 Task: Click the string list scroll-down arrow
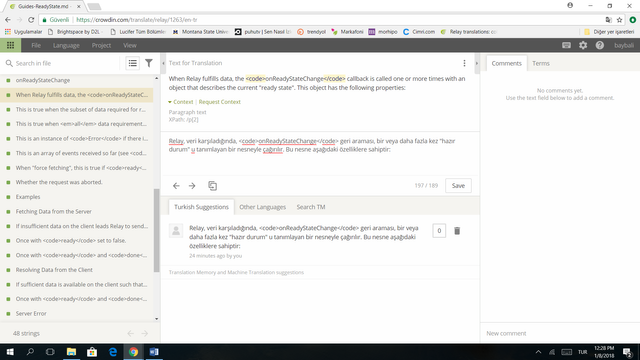pos(157,319)
